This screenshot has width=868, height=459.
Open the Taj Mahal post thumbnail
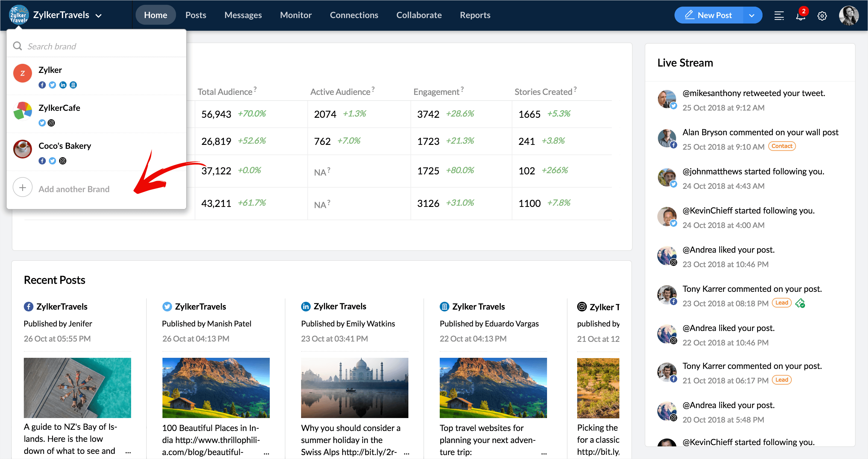[354, 388]
